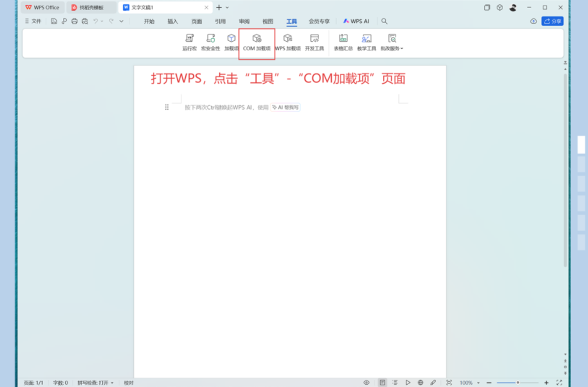Click the user avatar icon

pyautogui.click(x=513, y=7)
